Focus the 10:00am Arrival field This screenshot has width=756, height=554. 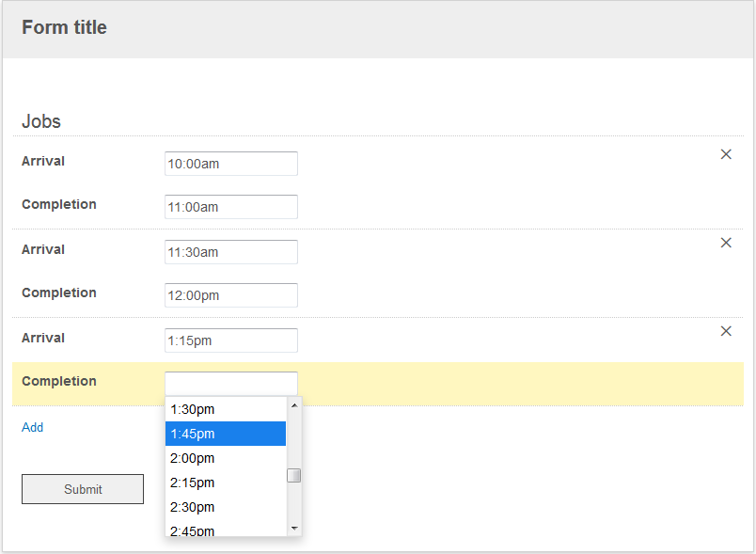[231, 164]
